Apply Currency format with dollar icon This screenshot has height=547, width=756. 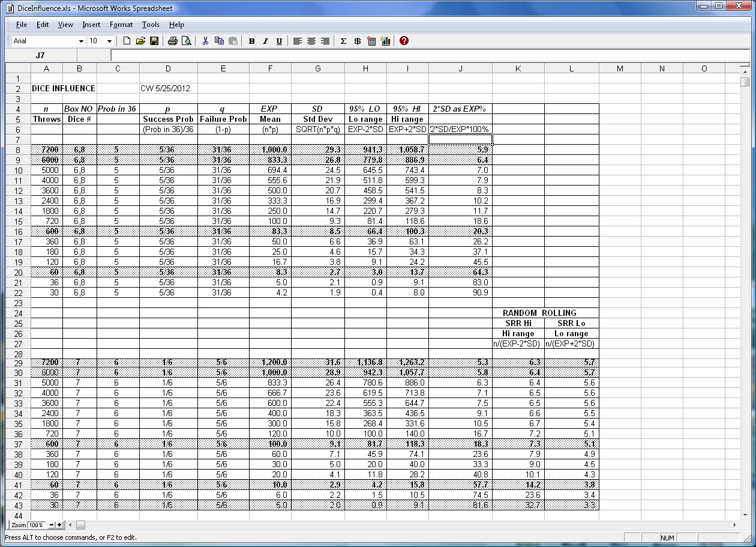[358, 41]
